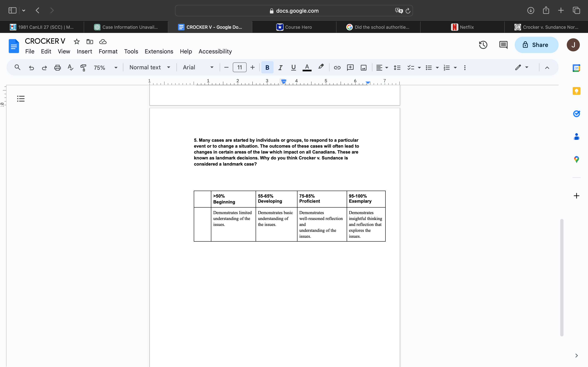Insert a link

click(x=337, y=67)
